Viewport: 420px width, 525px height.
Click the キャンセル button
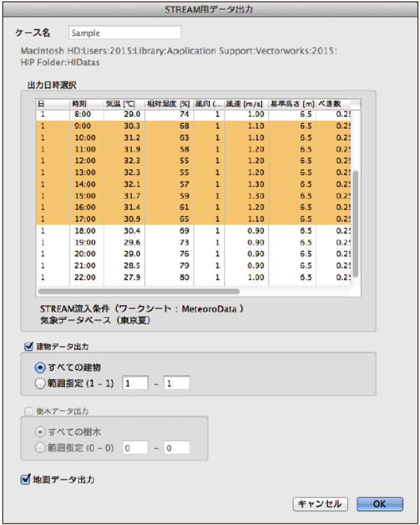click(320, 504)
